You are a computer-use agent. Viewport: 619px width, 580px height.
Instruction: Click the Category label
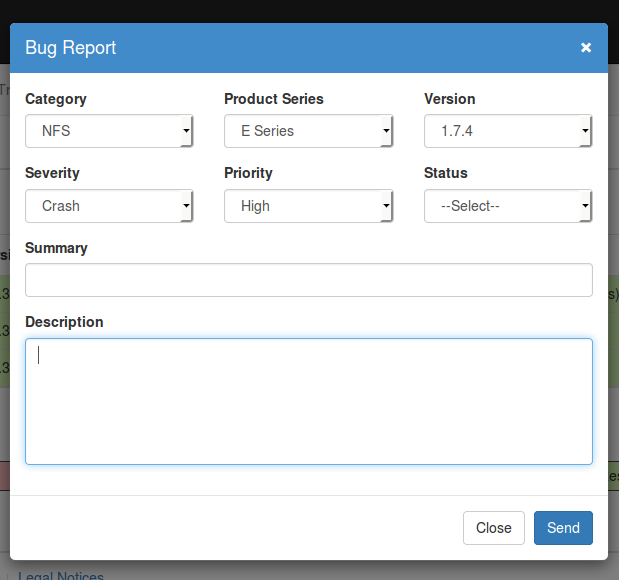pos(56,99)
